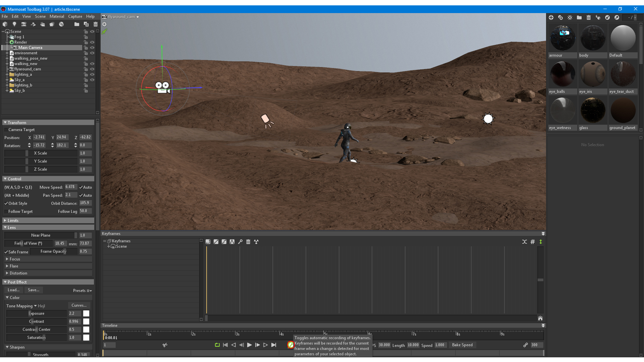Open material folder icon in material panel

(x=579, y=17)
